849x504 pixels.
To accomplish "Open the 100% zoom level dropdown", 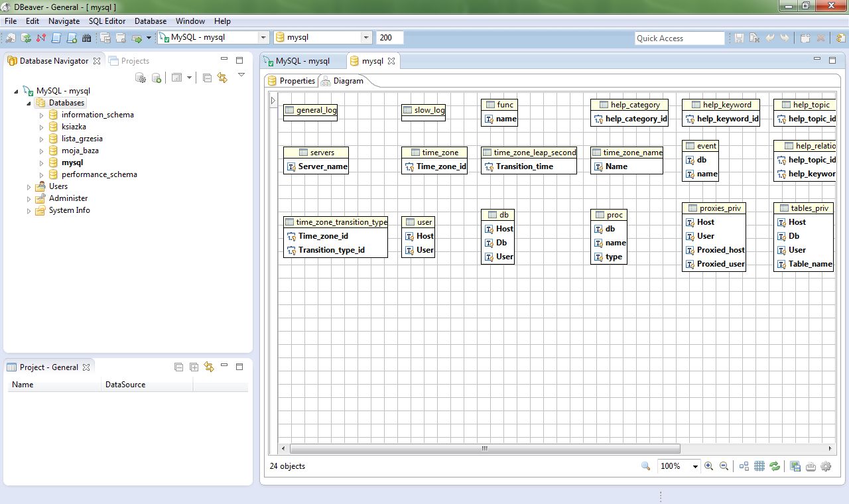I will 695,466.
